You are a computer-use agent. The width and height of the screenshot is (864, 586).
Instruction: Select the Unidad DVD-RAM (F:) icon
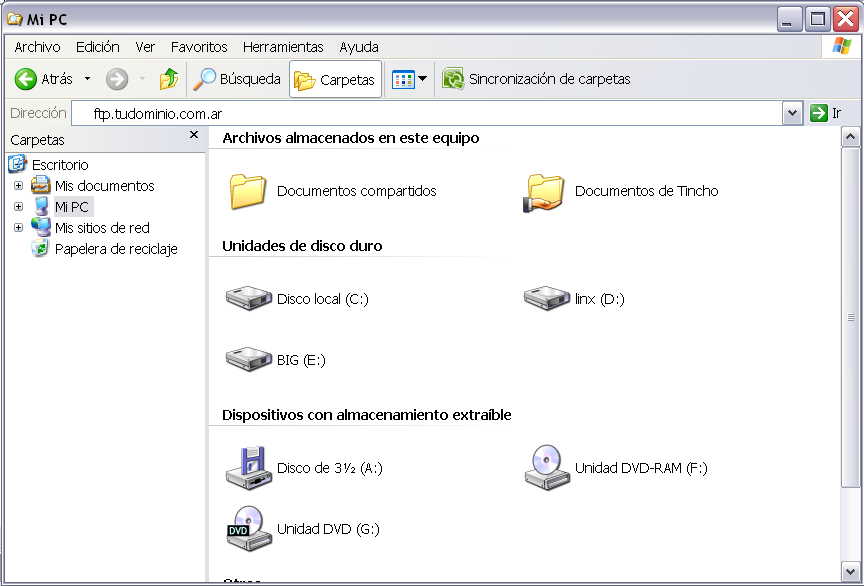(547, 468)
